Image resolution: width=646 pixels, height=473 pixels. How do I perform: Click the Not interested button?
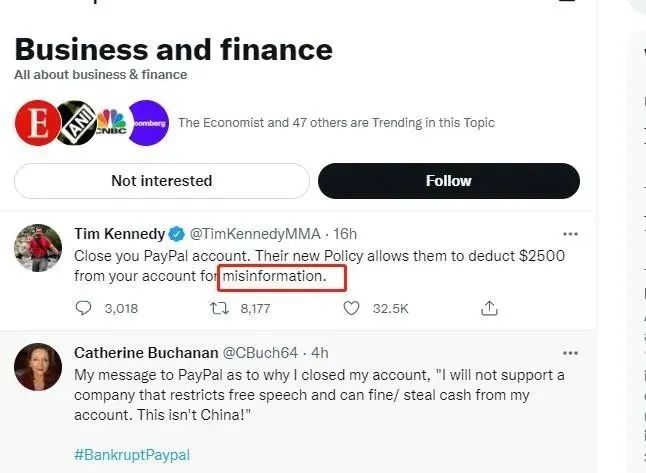[x=162, y=181]
